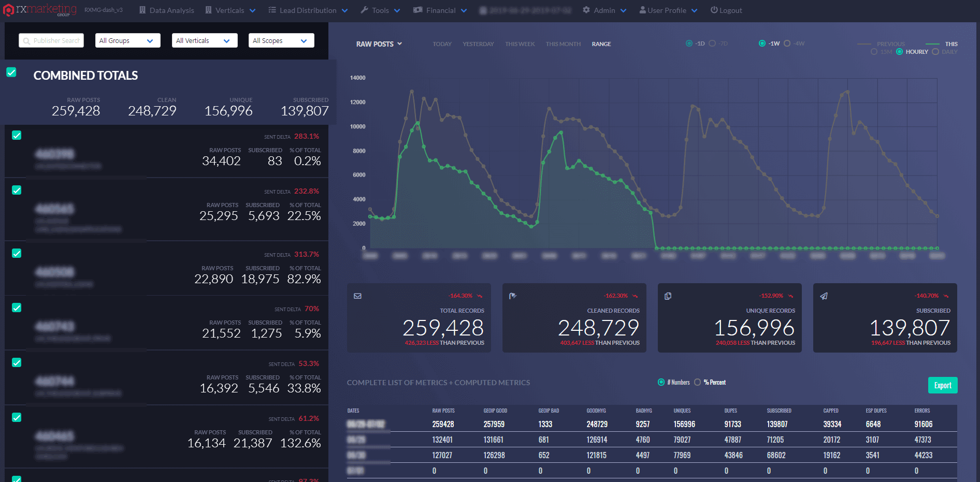
Task: Select the DAILY interval radio
Action: pos(935,52)
